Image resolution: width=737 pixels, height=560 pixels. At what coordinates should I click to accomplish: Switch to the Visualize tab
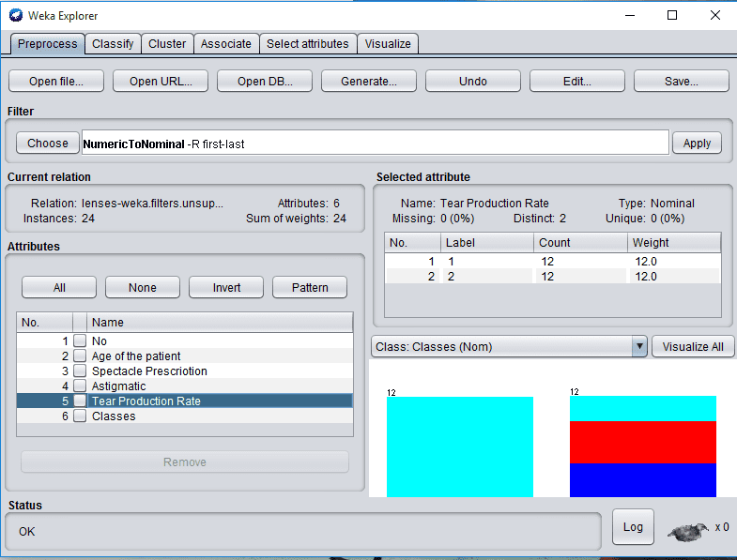388,44
